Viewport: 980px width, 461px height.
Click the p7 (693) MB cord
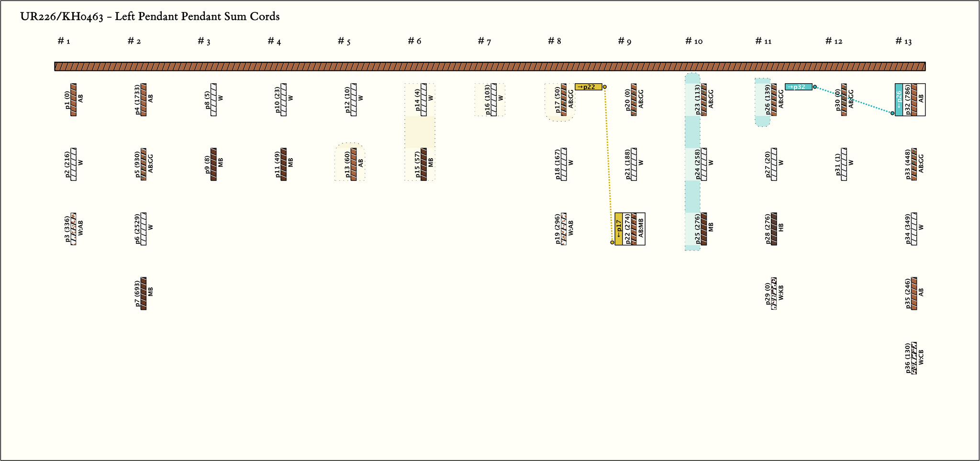point(144,294)
